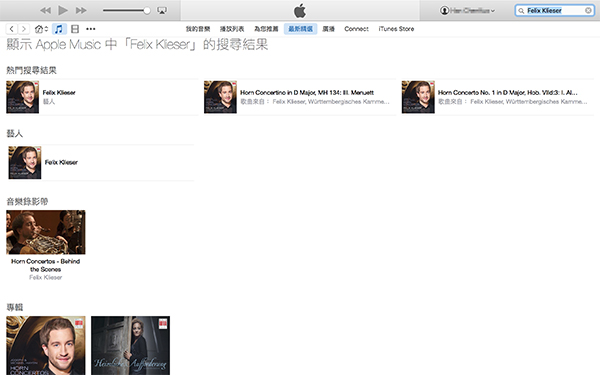
Task: Click the Apple logo in display area
Action: coord(300,10)
